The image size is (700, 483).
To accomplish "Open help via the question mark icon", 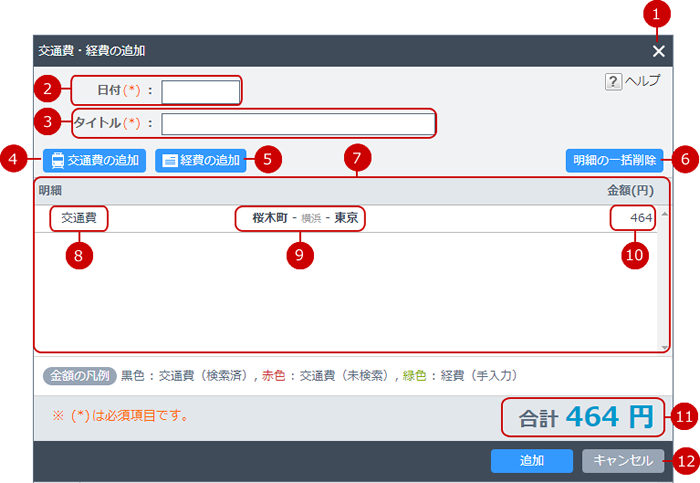I will point(614,82).
